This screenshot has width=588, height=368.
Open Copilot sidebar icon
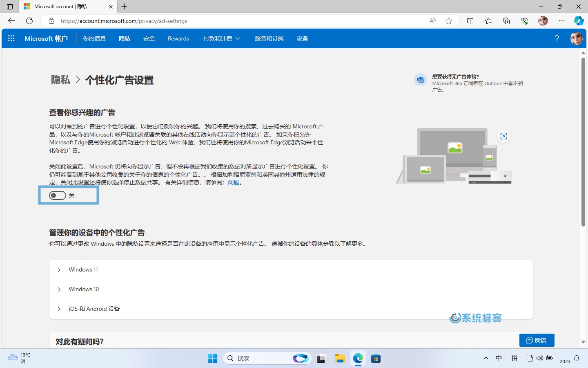pyautogui.click(x=579, y=21)
